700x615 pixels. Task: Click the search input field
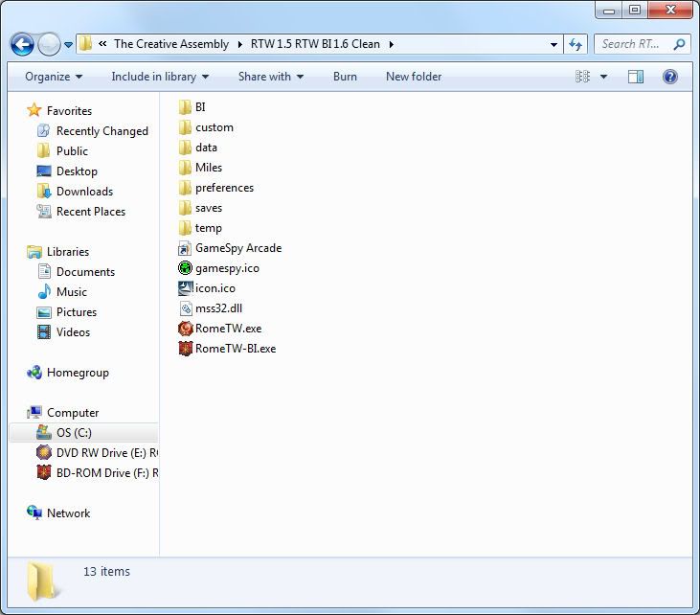[x=632, y=44]
